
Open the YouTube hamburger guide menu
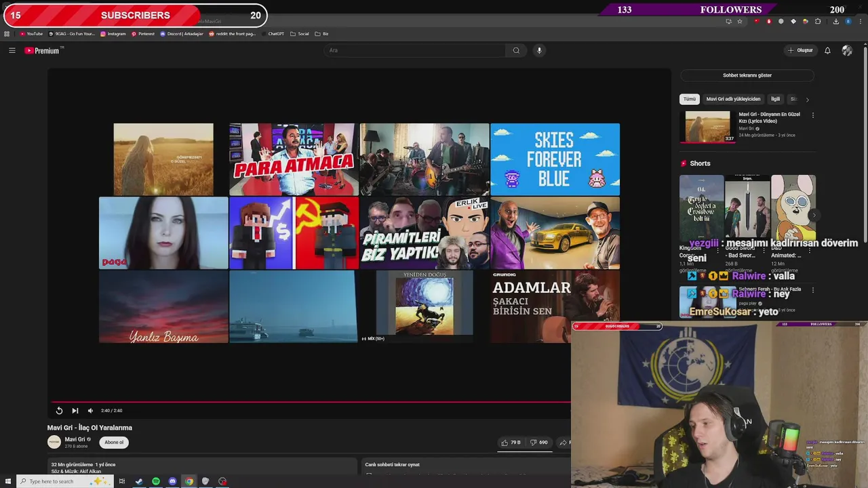[x=12, y=50]
